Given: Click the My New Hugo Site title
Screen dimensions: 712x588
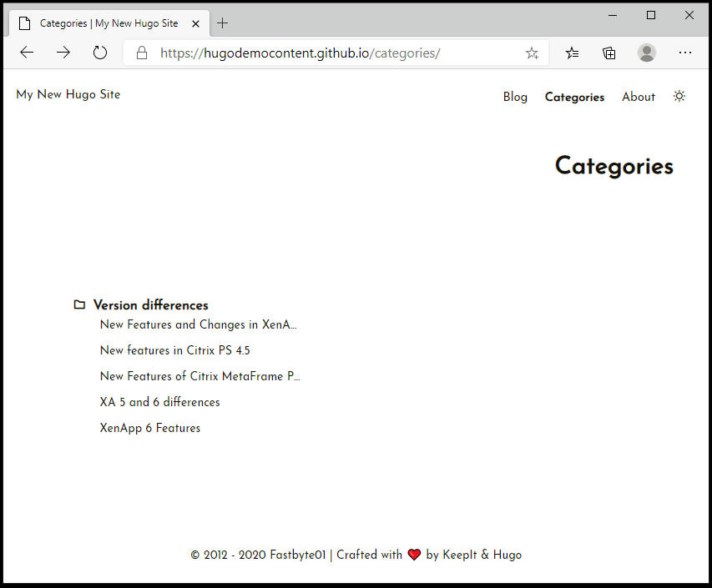Looking at the screenshot, I should pos(68,94).
